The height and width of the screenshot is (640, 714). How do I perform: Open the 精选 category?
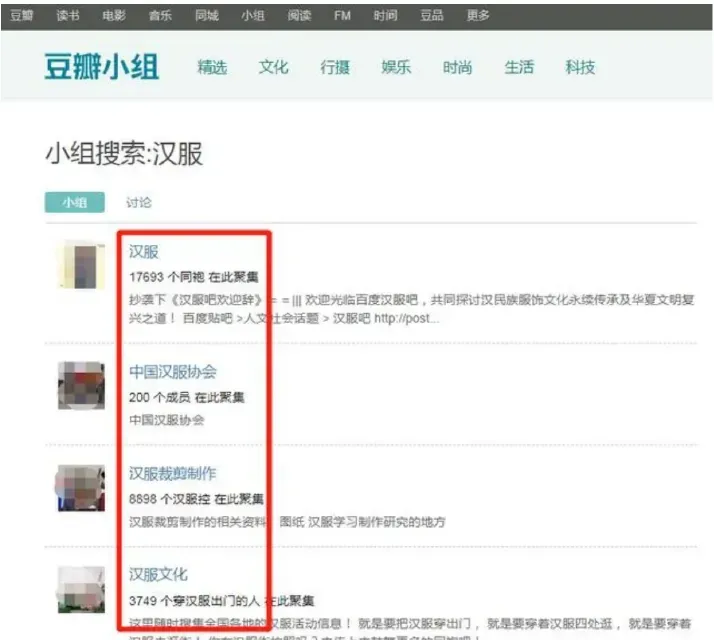(x=212, y=67)
